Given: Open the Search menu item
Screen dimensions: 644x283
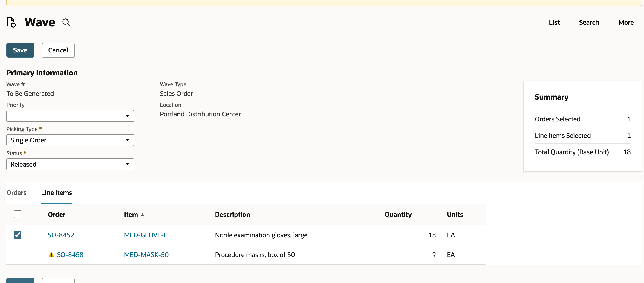Looking at the screenshot, I should 589,22.
